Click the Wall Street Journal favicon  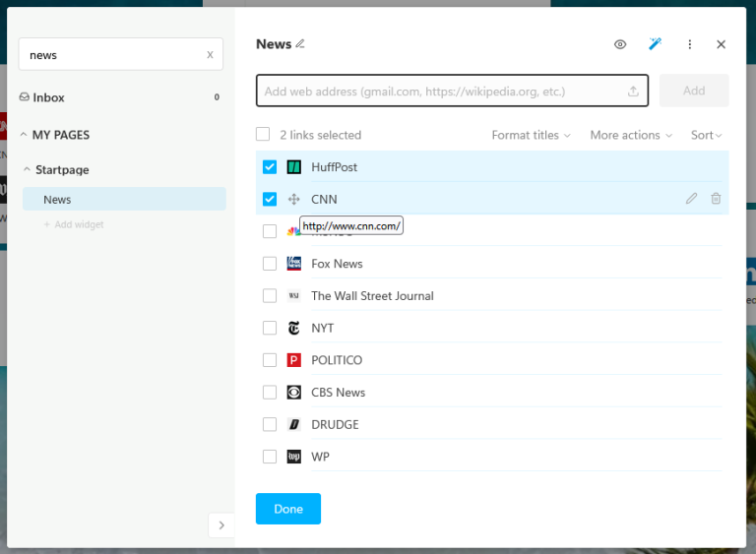(293, 295)
